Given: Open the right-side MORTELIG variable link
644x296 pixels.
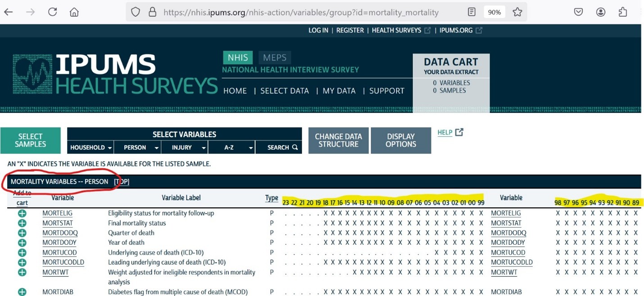Looking at the screenshot, I should click(506, 213).
